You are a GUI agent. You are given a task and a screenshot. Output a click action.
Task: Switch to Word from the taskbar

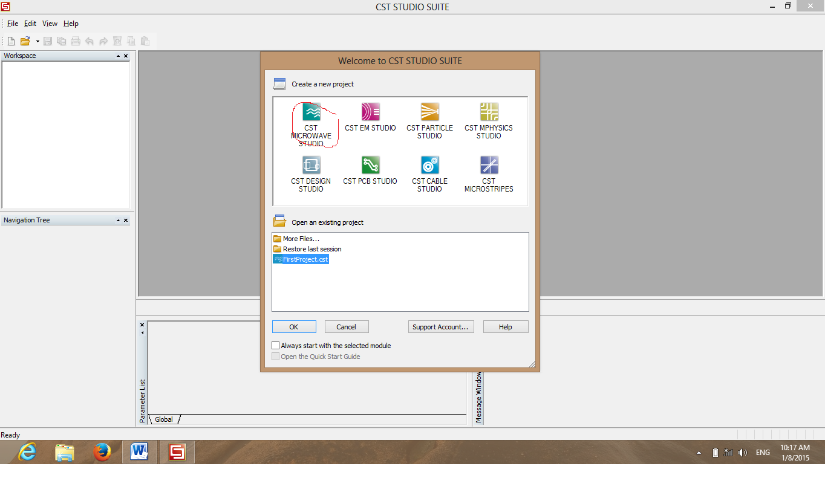(x=140, y=451)
